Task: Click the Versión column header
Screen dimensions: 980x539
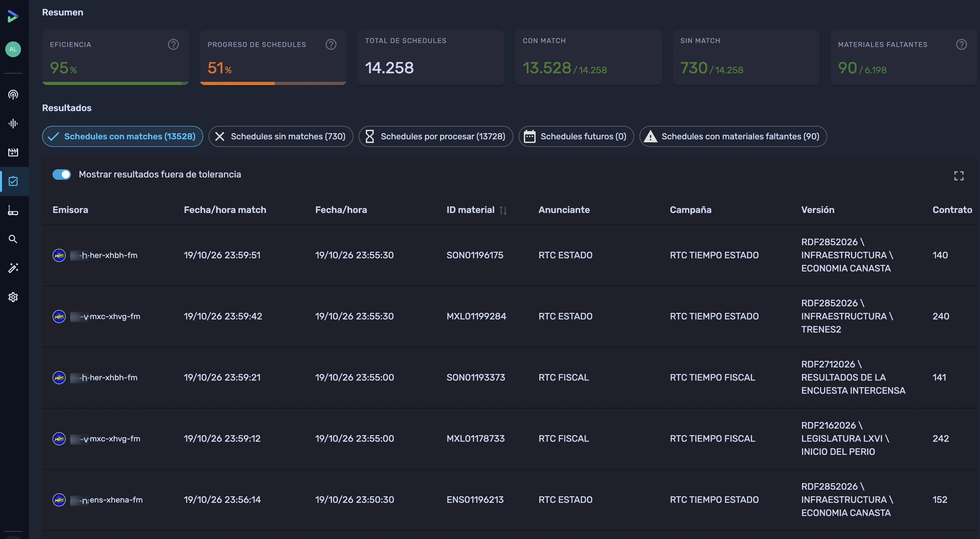Action: [x=817, y=210]
